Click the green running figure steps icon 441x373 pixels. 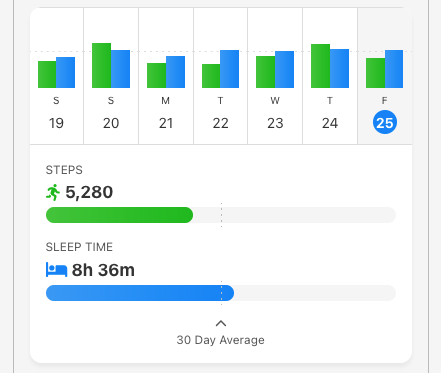point(53,192)
